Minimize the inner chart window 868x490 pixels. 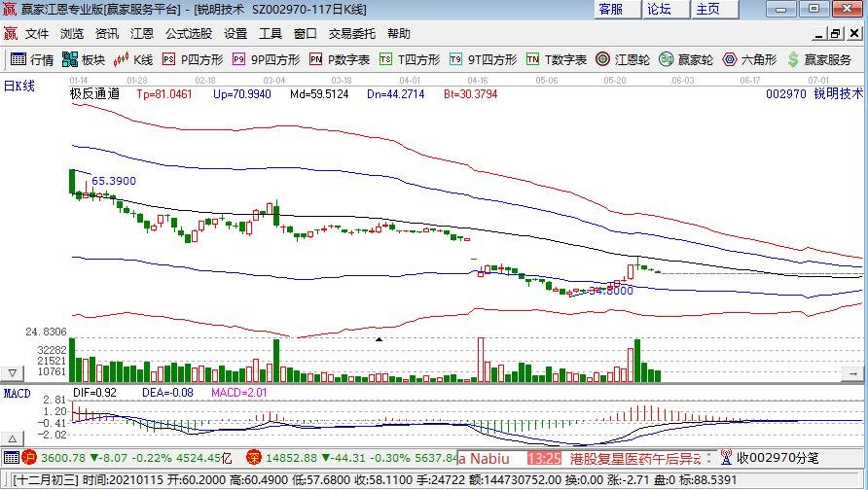pyautogui.click(x=820, y=34)
